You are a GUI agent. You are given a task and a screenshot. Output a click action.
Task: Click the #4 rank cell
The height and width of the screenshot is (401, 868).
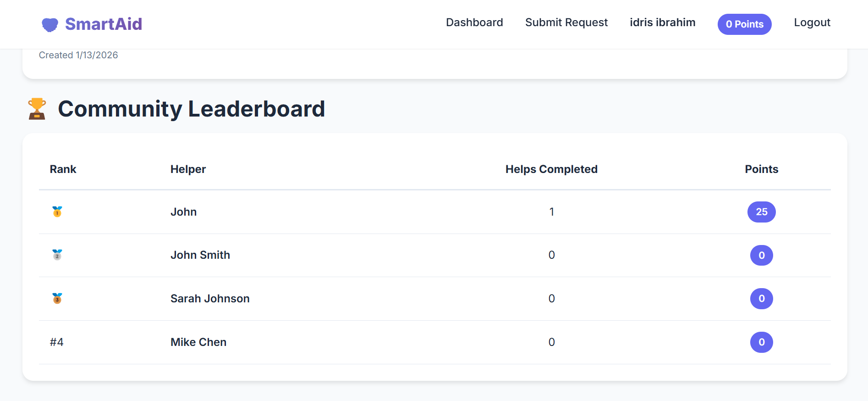pos(57,342)
